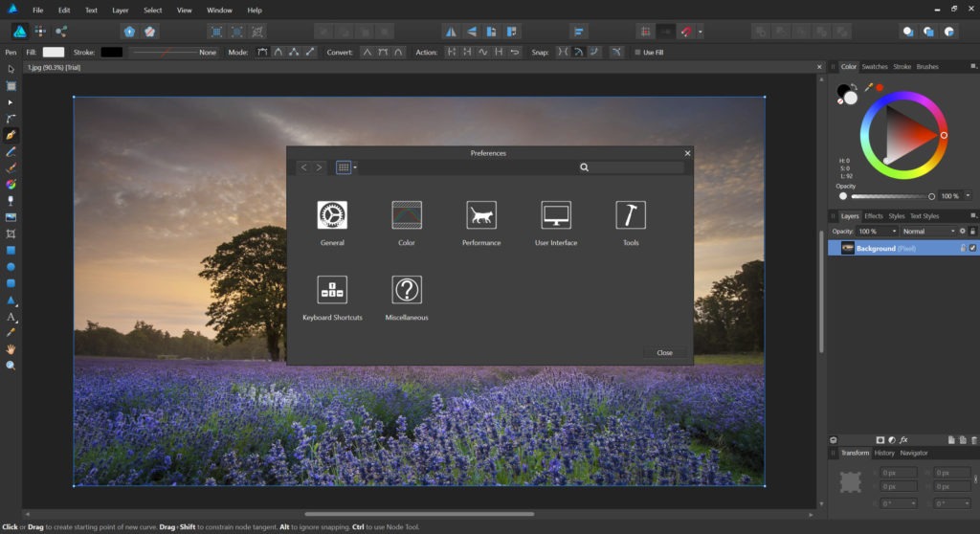This screenshot has width=980, height=534.
Task: Adjust the color Opacity slider
Action: click(891, 196)
